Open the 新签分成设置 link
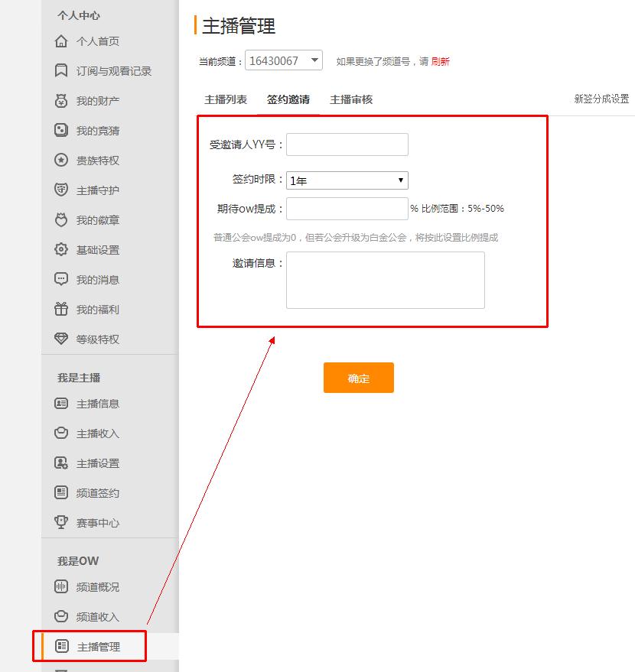 601,99
